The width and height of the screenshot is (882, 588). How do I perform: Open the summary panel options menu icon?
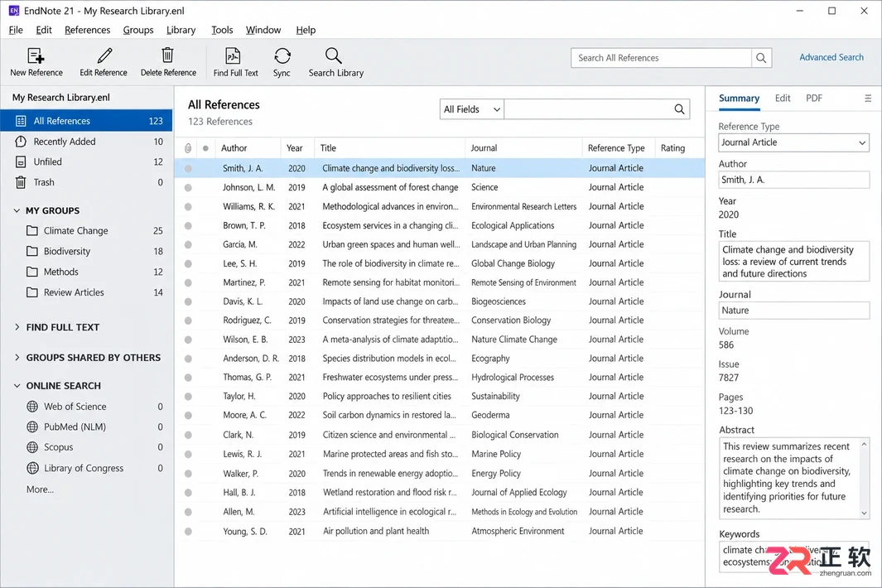pos(868,99)
